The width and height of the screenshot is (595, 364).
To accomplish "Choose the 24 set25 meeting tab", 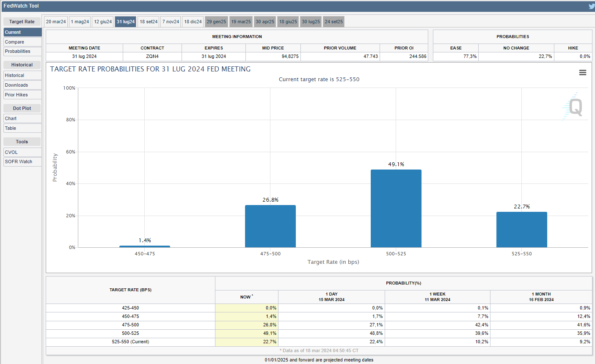I will [333, 22].
